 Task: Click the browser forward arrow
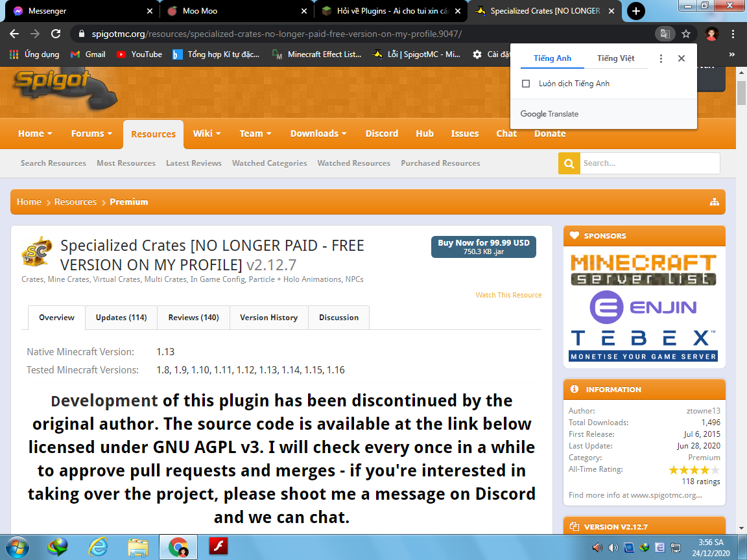35,34
